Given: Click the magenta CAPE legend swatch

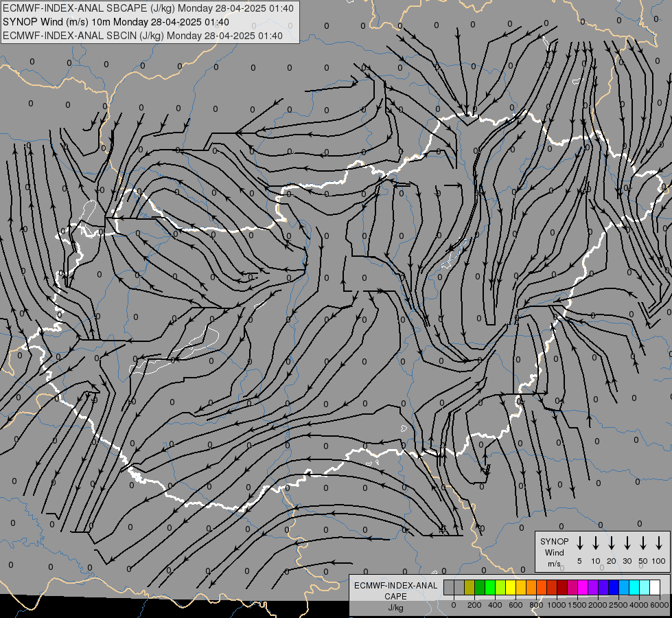Looking at the screenshot, I should tap(583, 587).
